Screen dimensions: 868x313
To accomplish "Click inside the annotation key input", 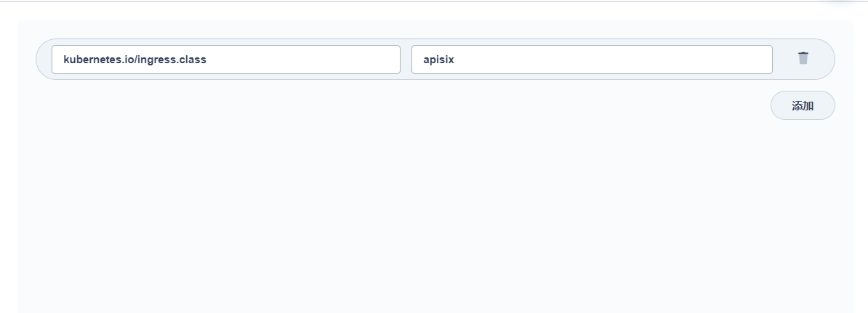I will 226,60.
